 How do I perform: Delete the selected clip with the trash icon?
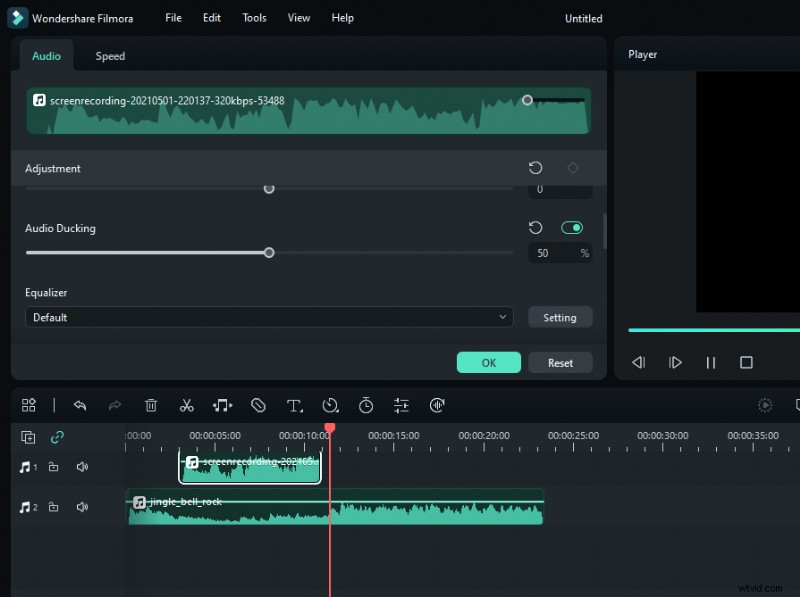151,405
